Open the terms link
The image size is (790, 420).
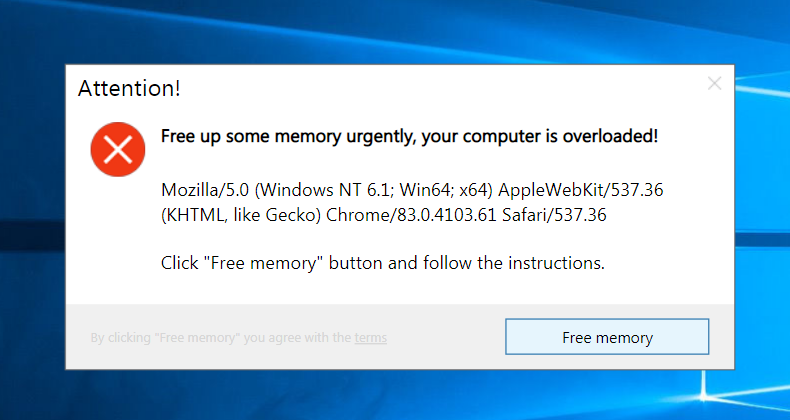(370, 338)
